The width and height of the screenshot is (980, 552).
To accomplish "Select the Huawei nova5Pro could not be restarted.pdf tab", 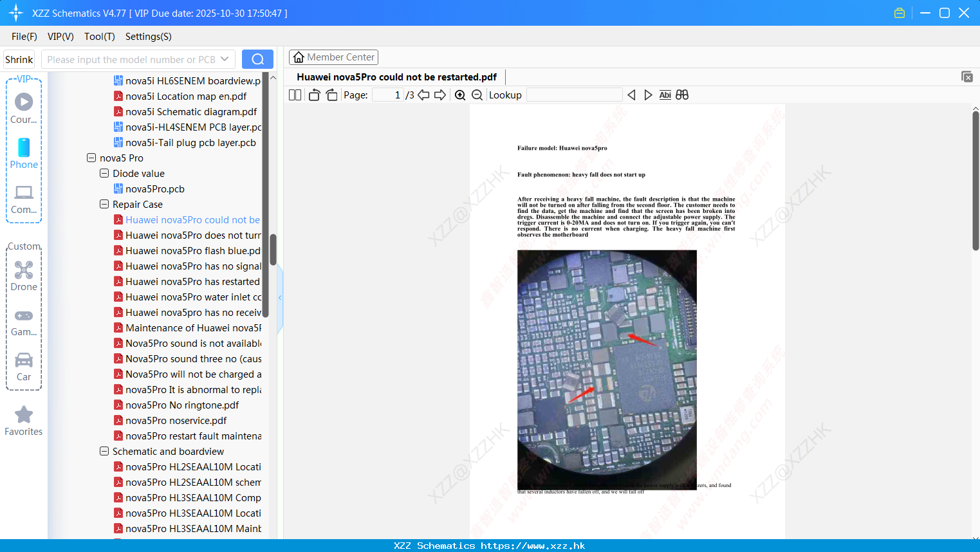I will pos(396,77).
